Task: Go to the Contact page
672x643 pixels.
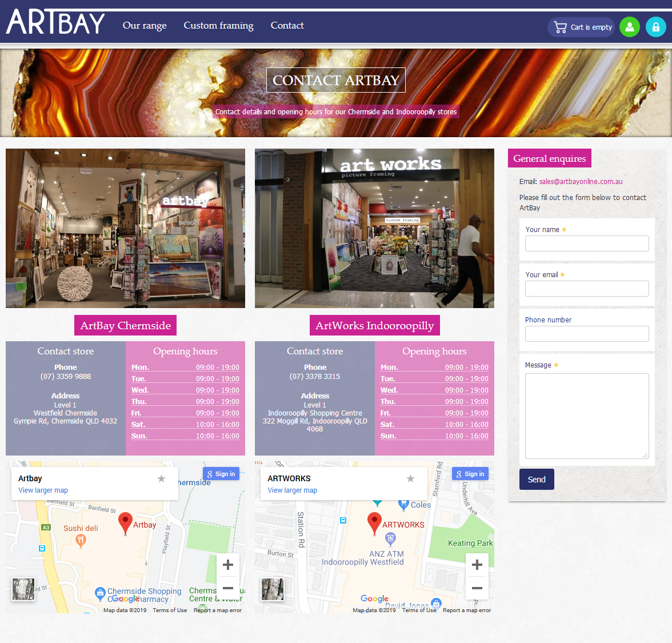Action: pos(287,26)
